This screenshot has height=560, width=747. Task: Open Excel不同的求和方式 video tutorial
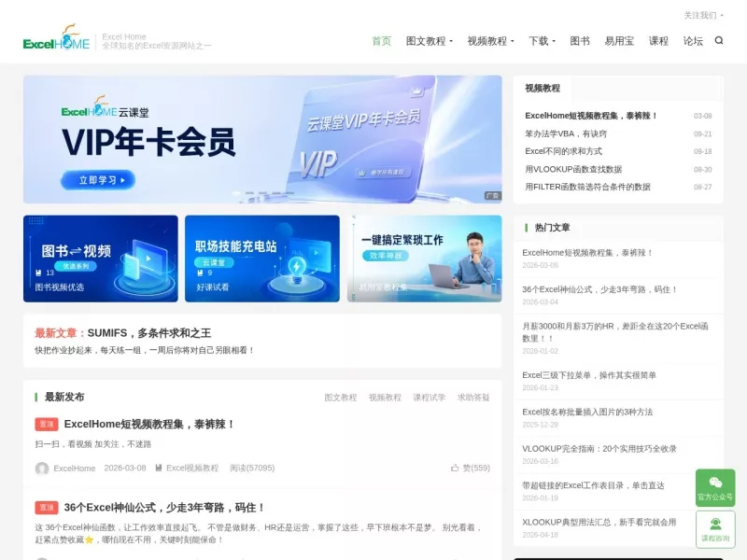point(564,151)
